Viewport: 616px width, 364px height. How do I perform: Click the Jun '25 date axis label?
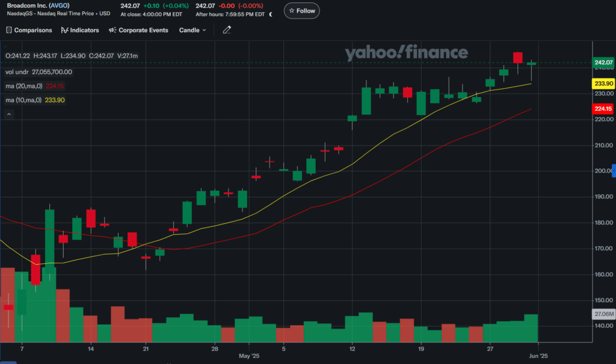point(538,356)
